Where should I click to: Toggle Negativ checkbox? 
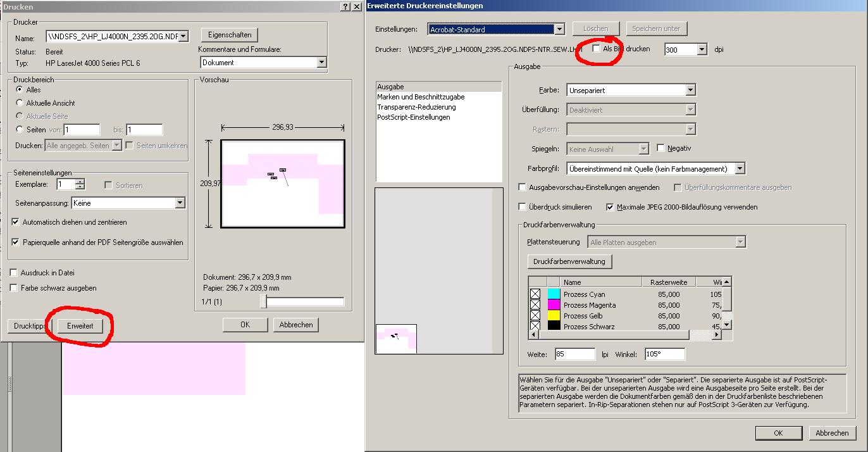click(661, 148)
